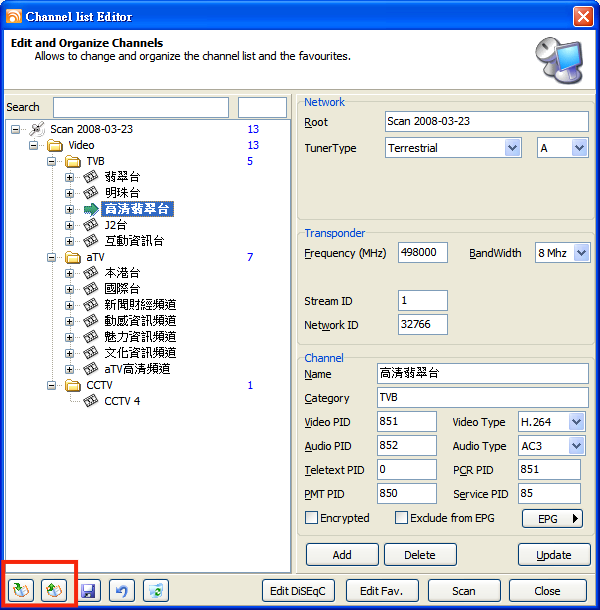Click the aTV folder icon

click(x=73, y=258)
